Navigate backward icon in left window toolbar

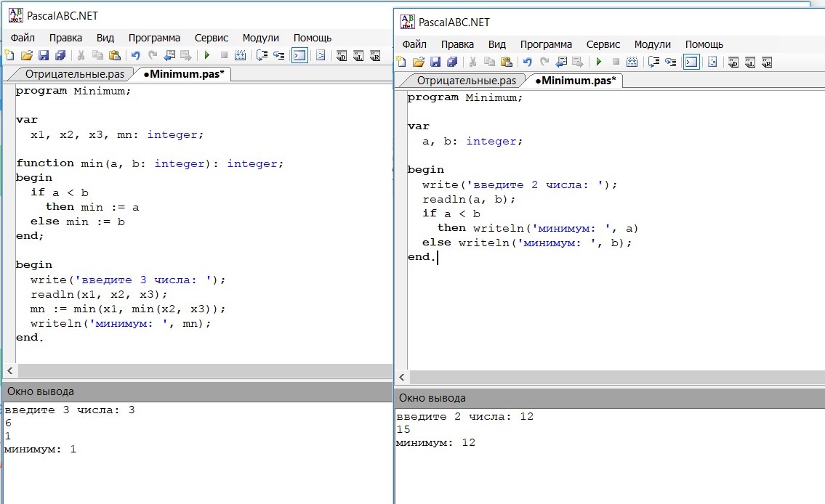tap(169, 55)
